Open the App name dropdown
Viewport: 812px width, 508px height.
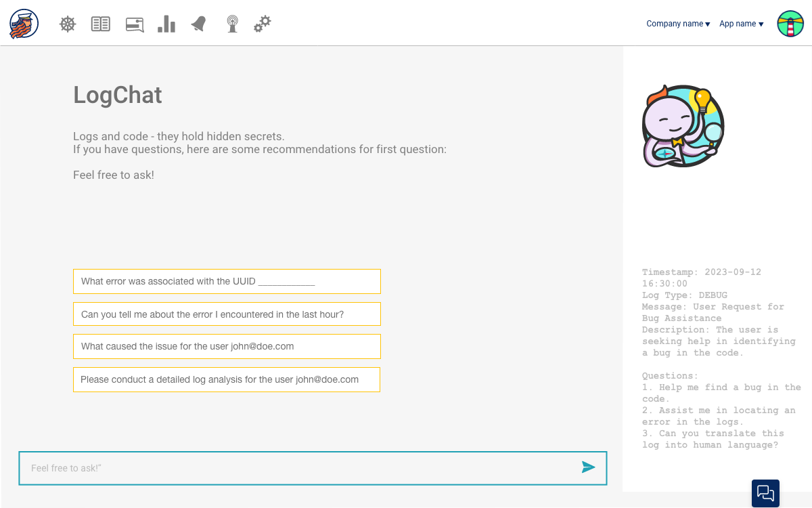pos(740,24)
